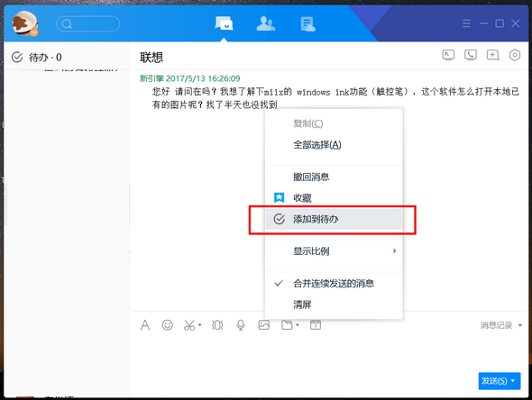Expand the 显示比例 submenu
This screenshot has width=532, height=400.
[334, 251]
